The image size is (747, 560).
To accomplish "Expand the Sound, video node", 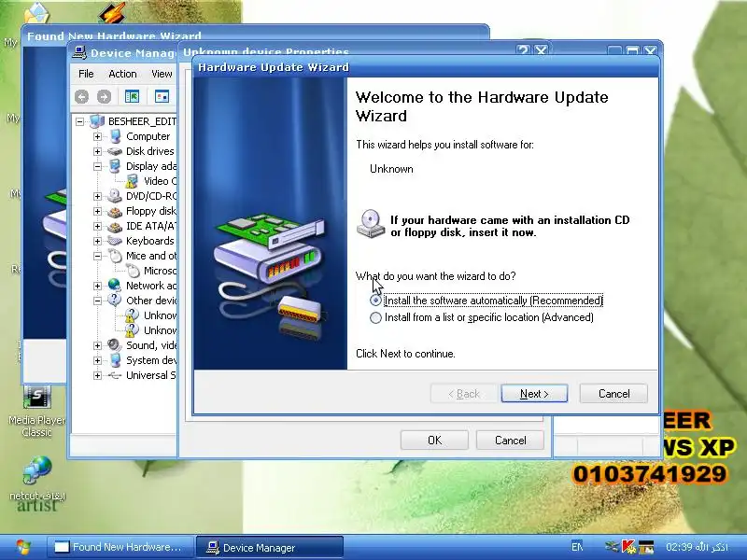I will [x=98, y=345].
